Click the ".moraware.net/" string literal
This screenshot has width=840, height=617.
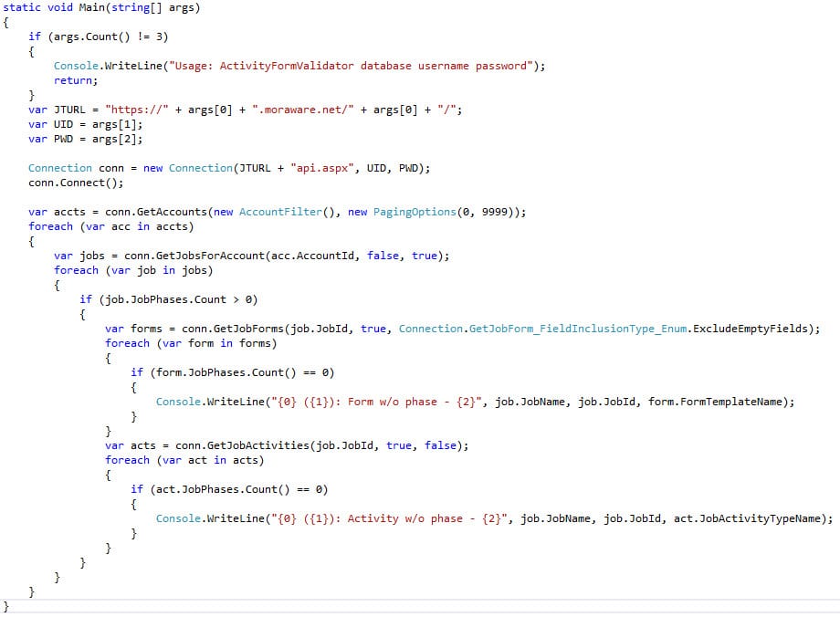click(x=303, y=110)
